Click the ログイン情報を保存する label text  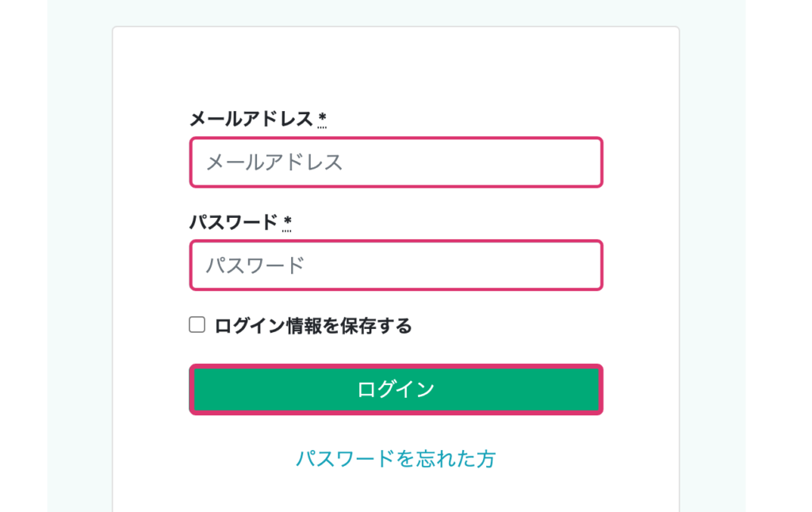pyautogui.click(x=313, y=326)
